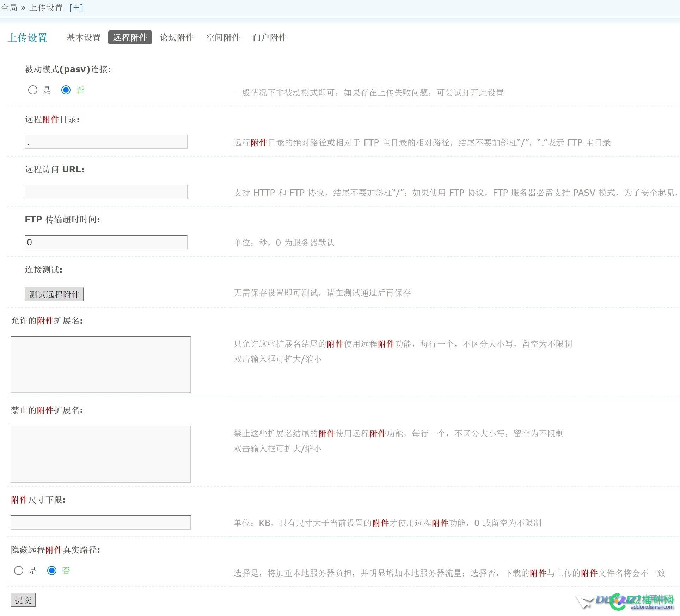Focus the 远程访问 URL input field
This screenshot has width=680, height=616.
[x=106, y=192]
